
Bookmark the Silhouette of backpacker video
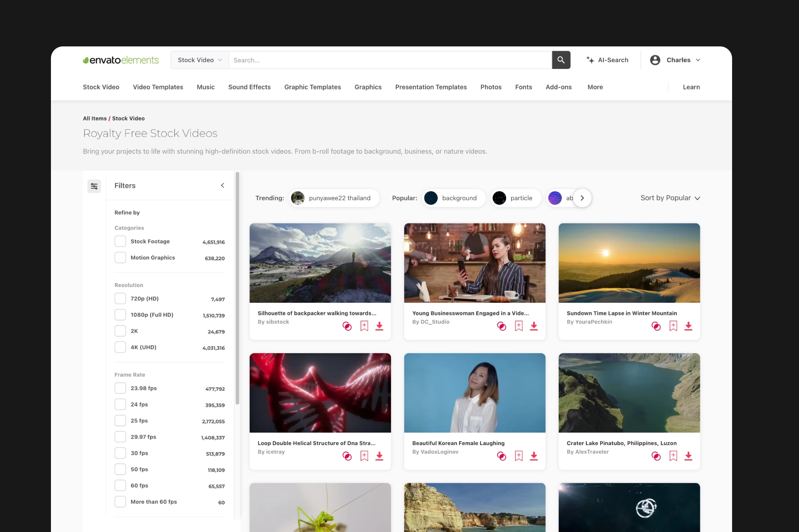click(364, 326)
